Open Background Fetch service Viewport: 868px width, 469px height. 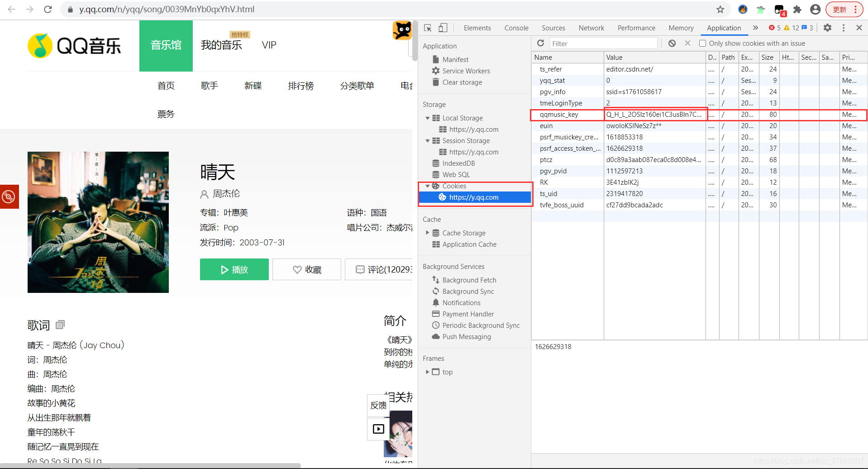[x=469, y=280]
